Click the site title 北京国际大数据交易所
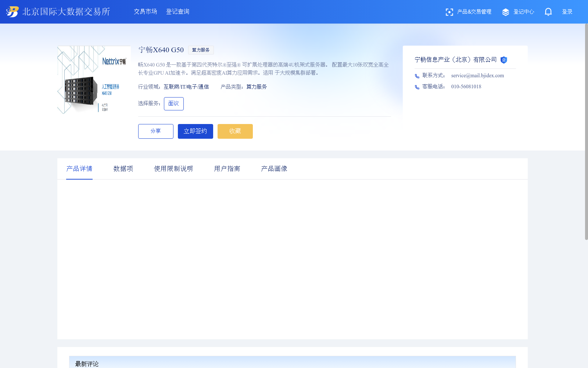This screenshot has height=368, width=588. coord(66,12)
